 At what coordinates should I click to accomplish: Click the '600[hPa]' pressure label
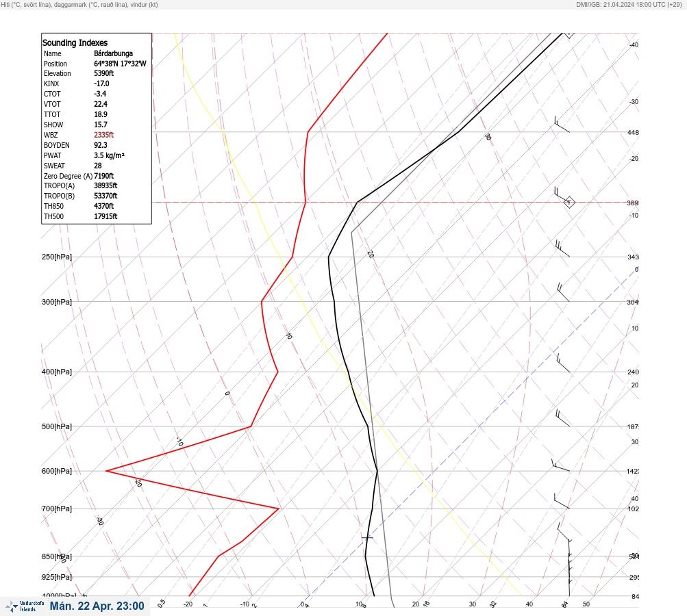tap(57, 471)
